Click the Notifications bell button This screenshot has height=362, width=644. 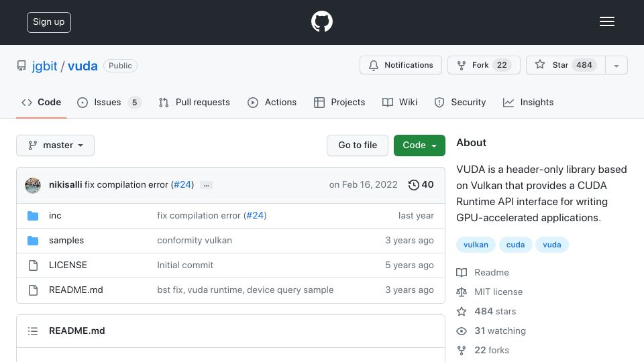coord(400,65)
